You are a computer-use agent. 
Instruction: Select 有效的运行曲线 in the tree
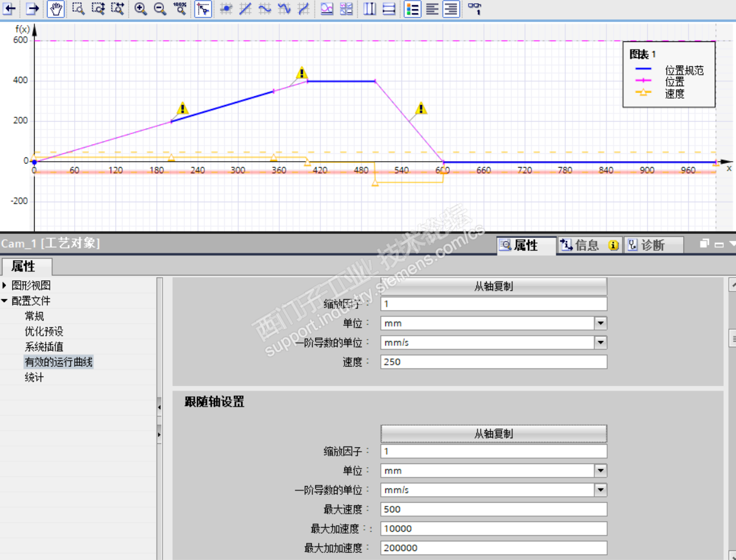59,362
